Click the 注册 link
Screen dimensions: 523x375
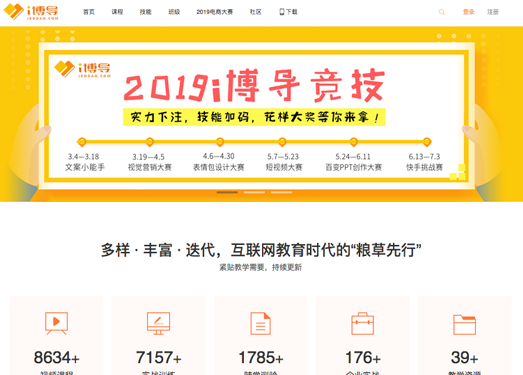click(493, 12)
